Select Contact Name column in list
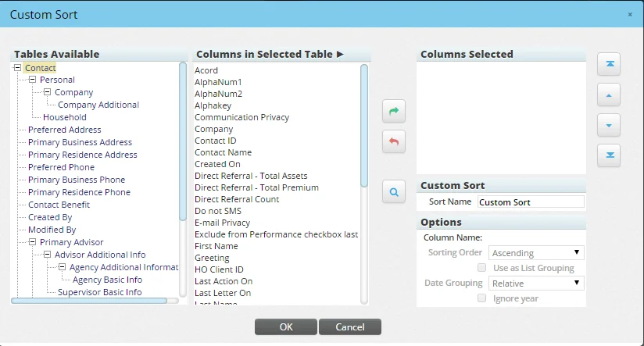Viewport: 644px width, 346px height. tap(223, 152)
